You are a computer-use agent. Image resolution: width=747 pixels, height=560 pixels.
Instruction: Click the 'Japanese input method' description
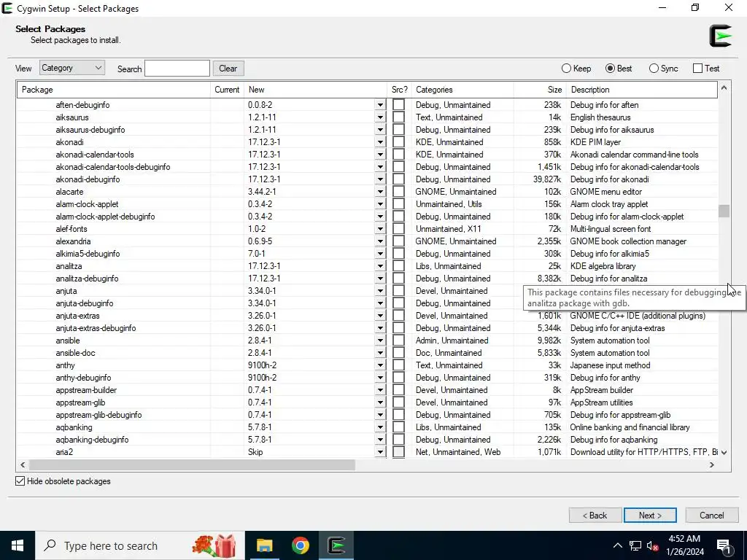(x=611, y=365)
